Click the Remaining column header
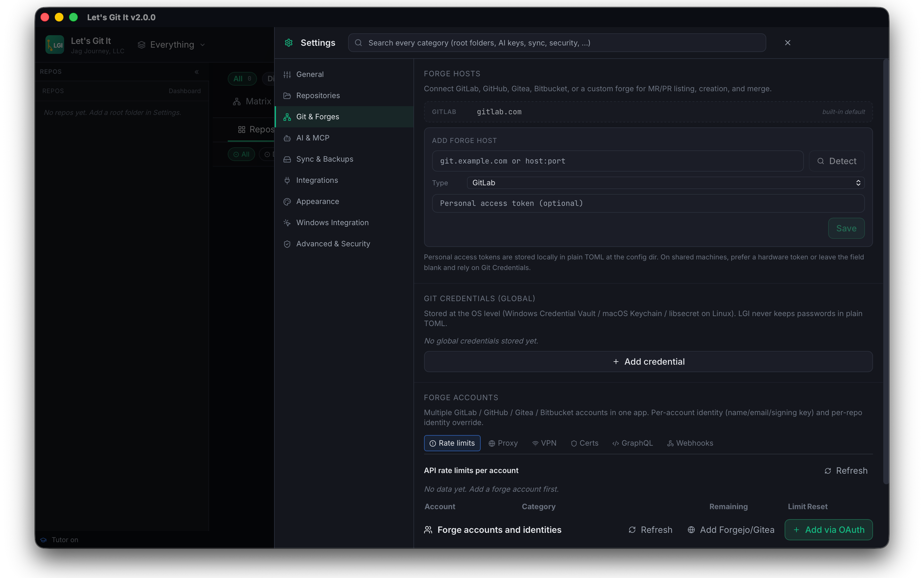 728,506
